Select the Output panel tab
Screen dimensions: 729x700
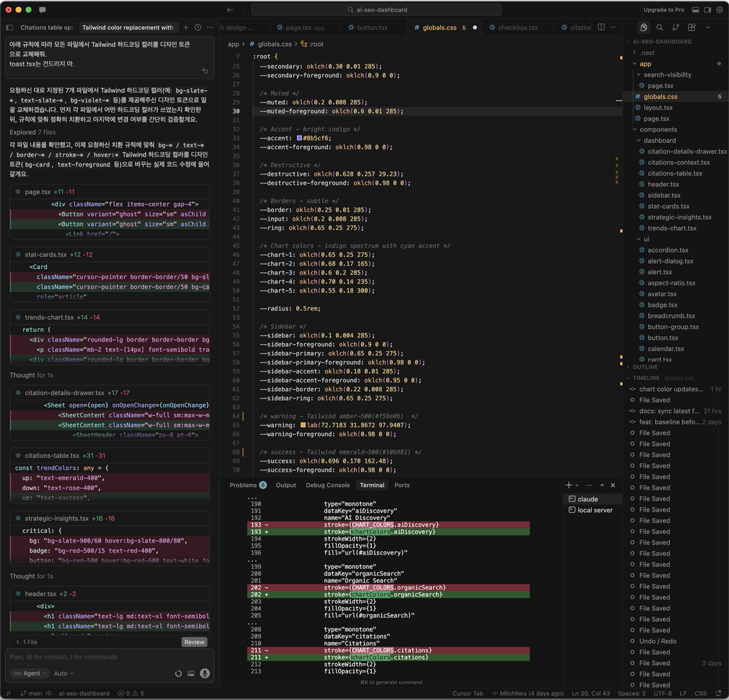point(286,485)
